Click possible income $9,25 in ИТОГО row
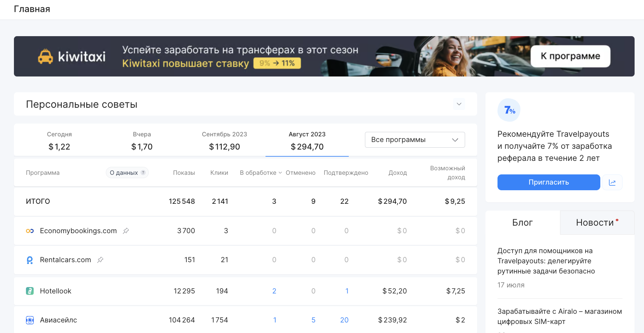The width and height of the screenshot is (644, 333). (x=455, y=202)
